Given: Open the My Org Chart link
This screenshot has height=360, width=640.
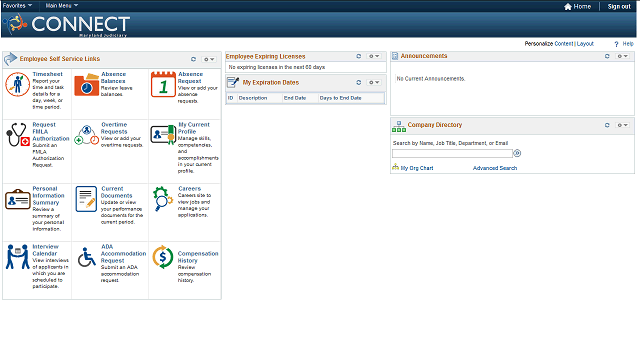Looking at the screenshot, I should pos(417,168).
